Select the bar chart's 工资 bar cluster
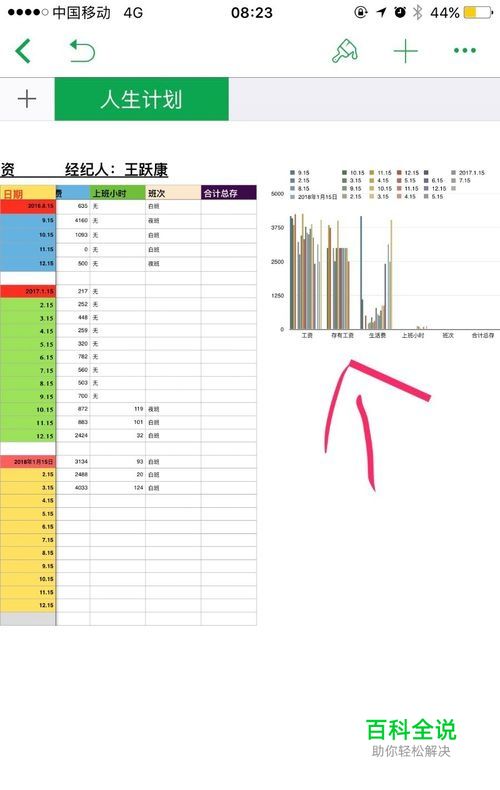 tap(305, 272)
